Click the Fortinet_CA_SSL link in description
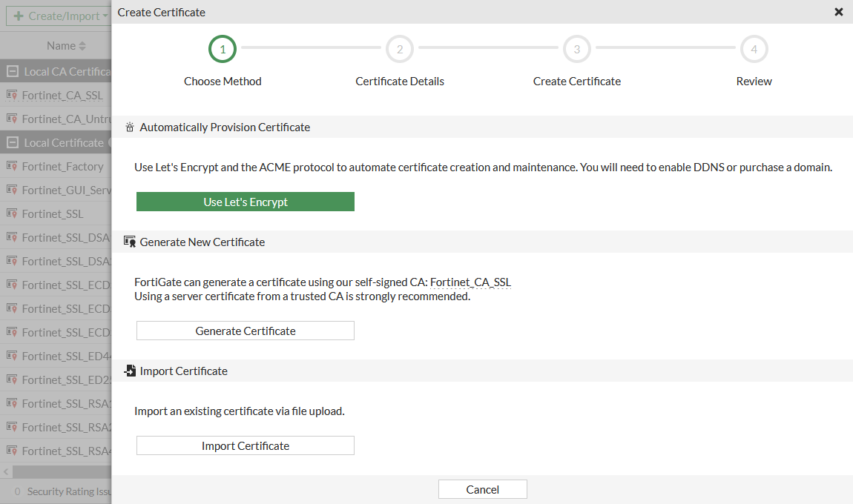 [470, 282]
